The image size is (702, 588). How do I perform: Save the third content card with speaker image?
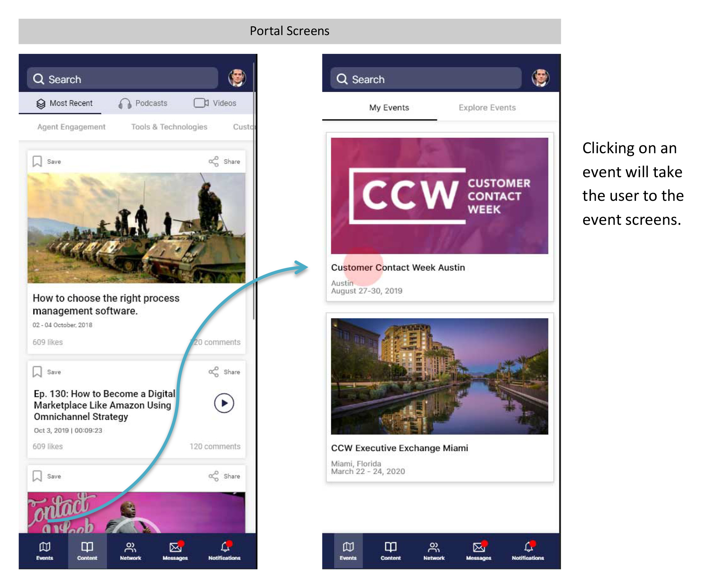coord(47,476)
